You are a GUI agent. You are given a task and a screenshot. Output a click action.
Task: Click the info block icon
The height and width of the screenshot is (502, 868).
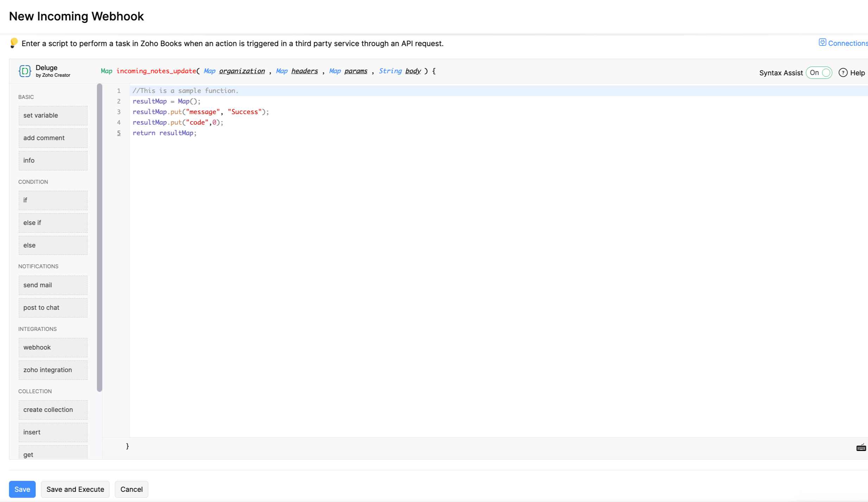[x=52, y=161]
